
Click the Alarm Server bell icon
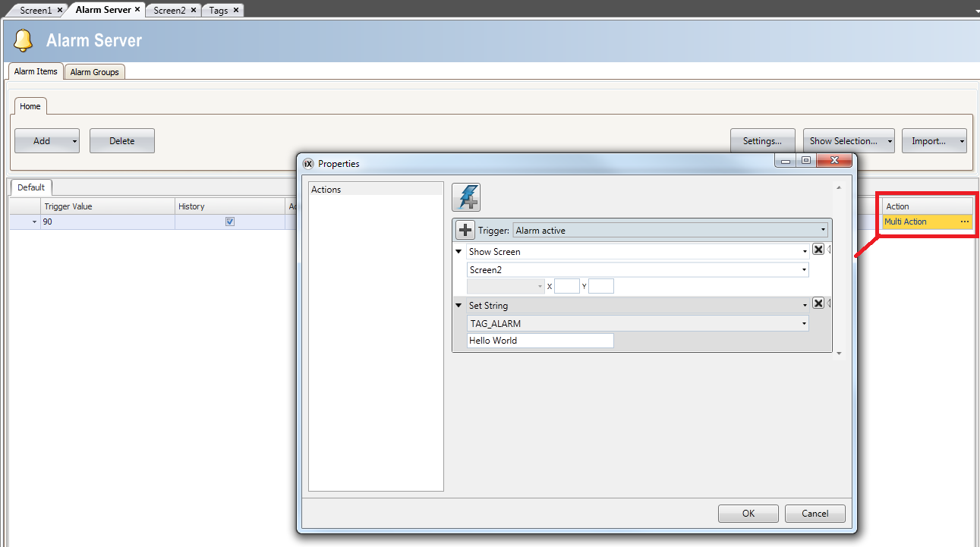click(24, 40)
